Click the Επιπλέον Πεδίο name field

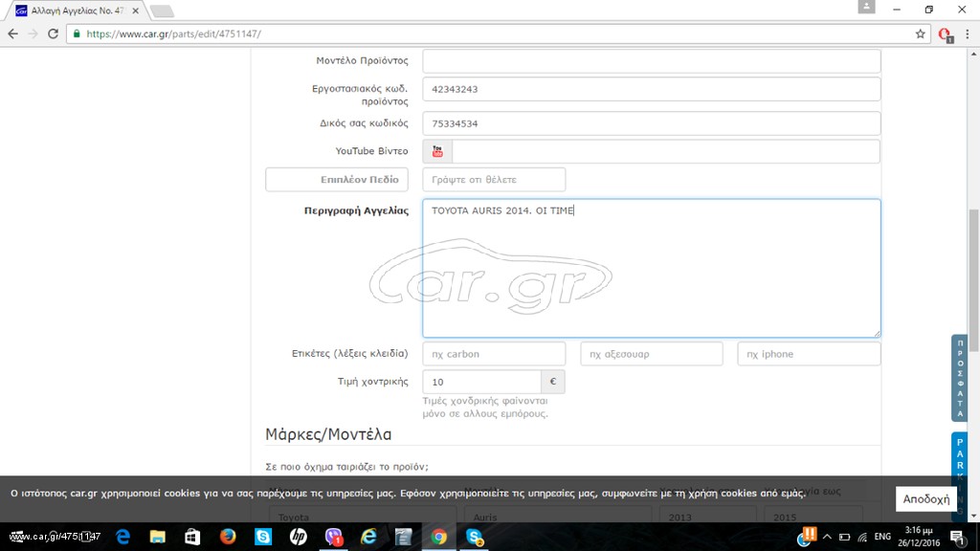[337, 179]
